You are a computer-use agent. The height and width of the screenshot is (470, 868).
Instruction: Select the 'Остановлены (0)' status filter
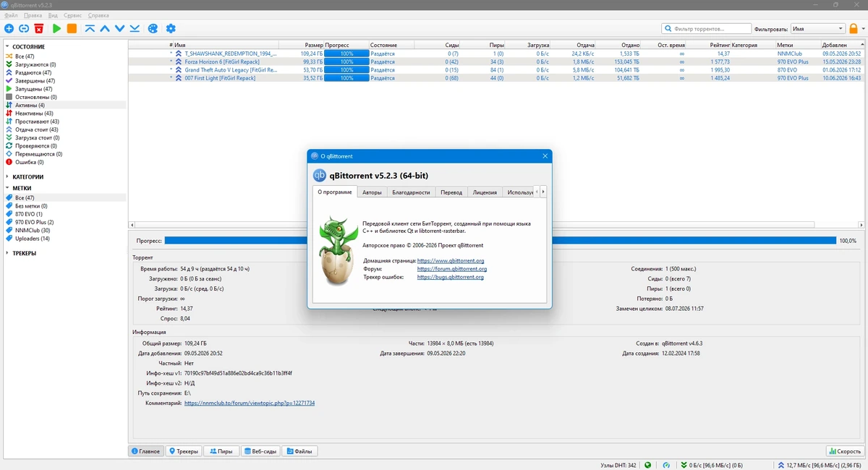(x=36, y=97)
